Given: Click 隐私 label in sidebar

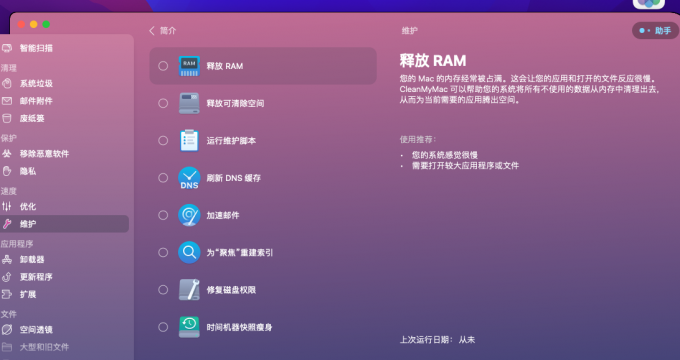Looking at the screenshot, I should pyautogui.click(x=28, y=171).
